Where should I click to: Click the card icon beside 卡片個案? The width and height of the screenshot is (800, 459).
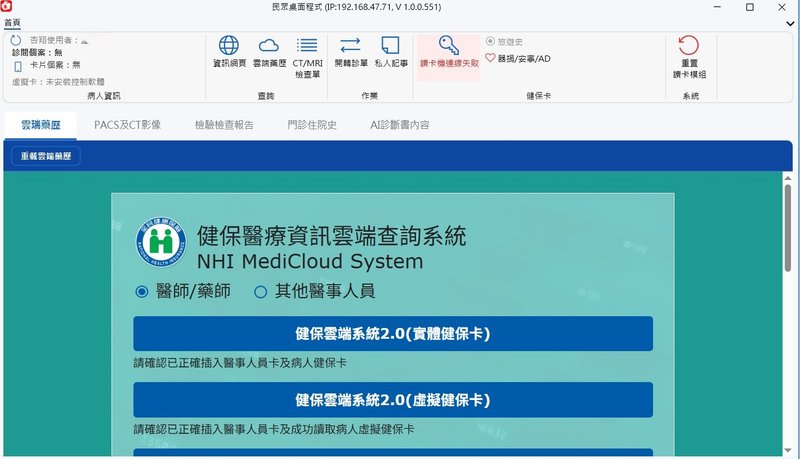tap(18, 66)
